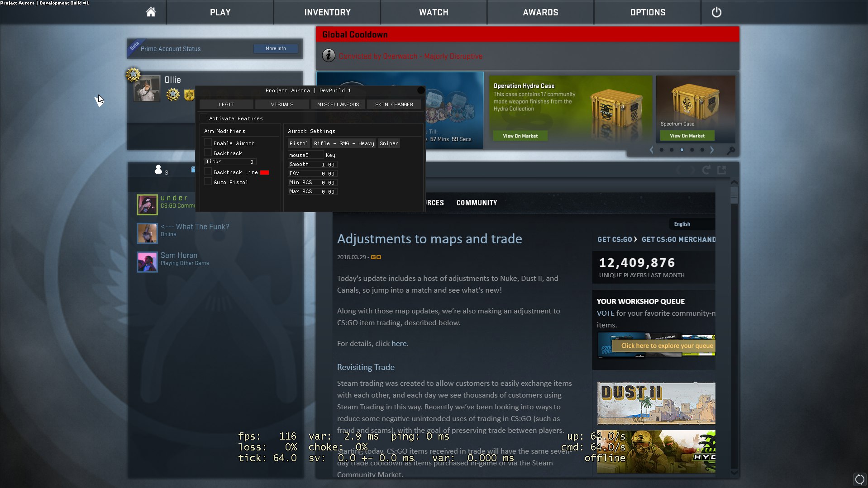Open the WATCH menu
Screen dimensions: 868x488
[434, 12]
